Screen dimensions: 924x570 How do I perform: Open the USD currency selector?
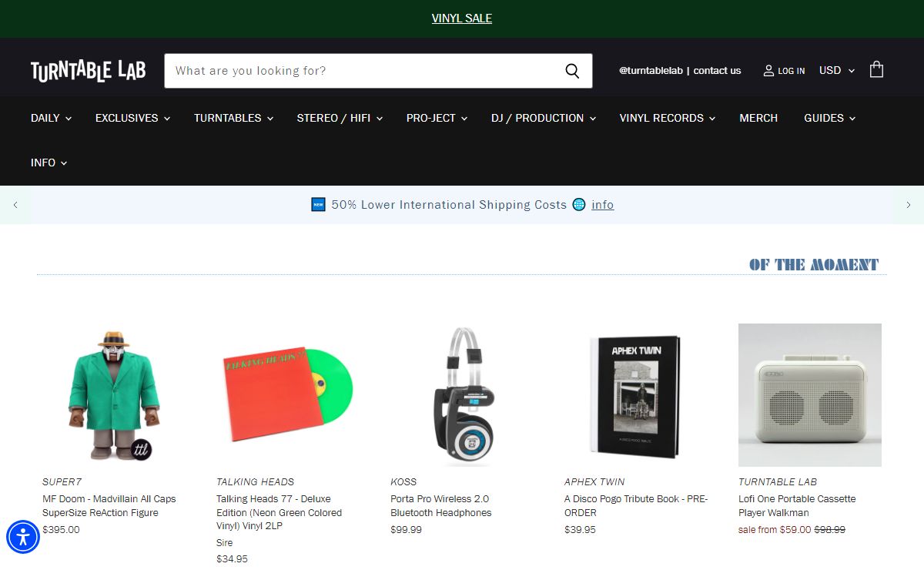point(837,70)
